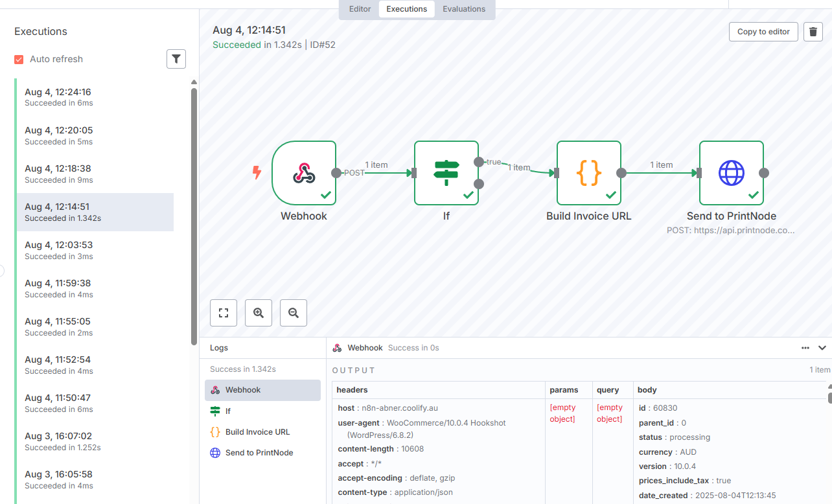Collapse the logs panel with the chevron

822,348
